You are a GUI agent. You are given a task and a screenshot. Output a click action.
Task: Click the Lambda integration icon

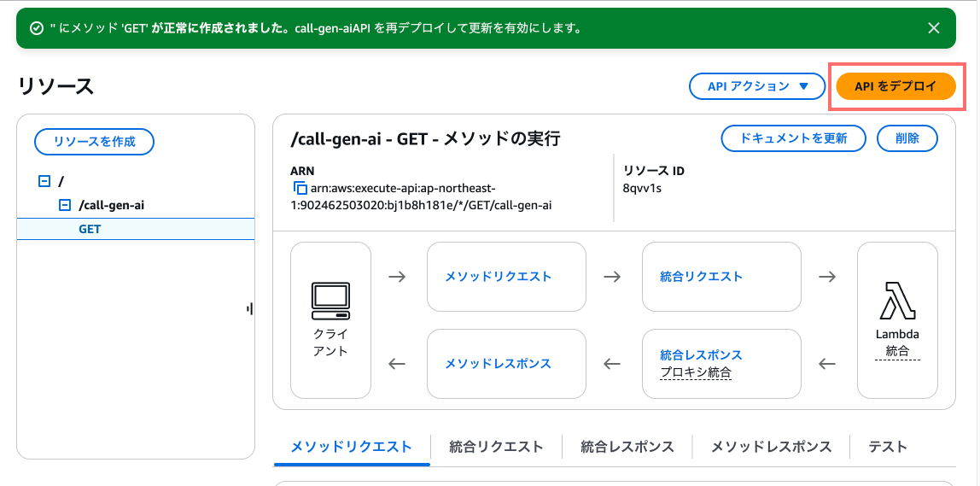(897, 301)
